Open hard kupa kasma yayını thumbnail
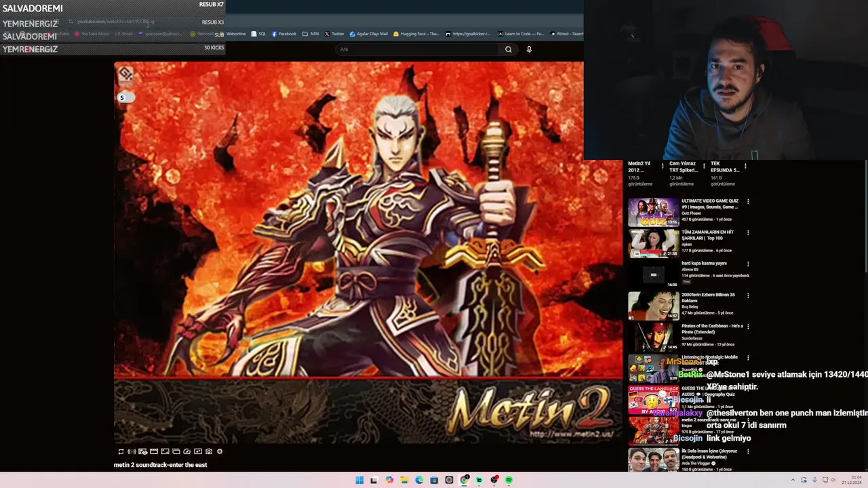Screen dimensions: 868x488 click(x=653, y=274)
